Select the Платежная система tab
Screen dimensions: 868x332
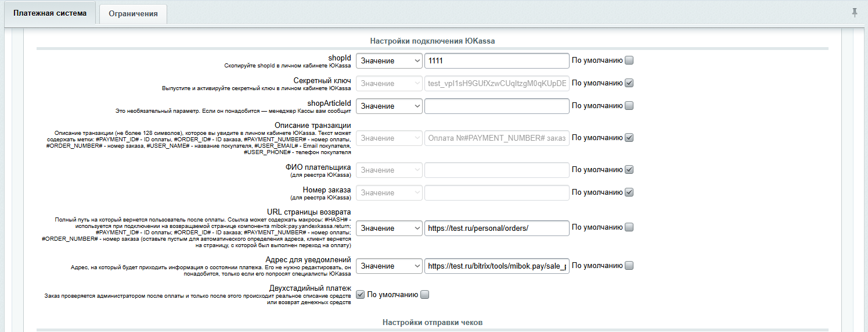pyautogui.click(x=50, y=13)
